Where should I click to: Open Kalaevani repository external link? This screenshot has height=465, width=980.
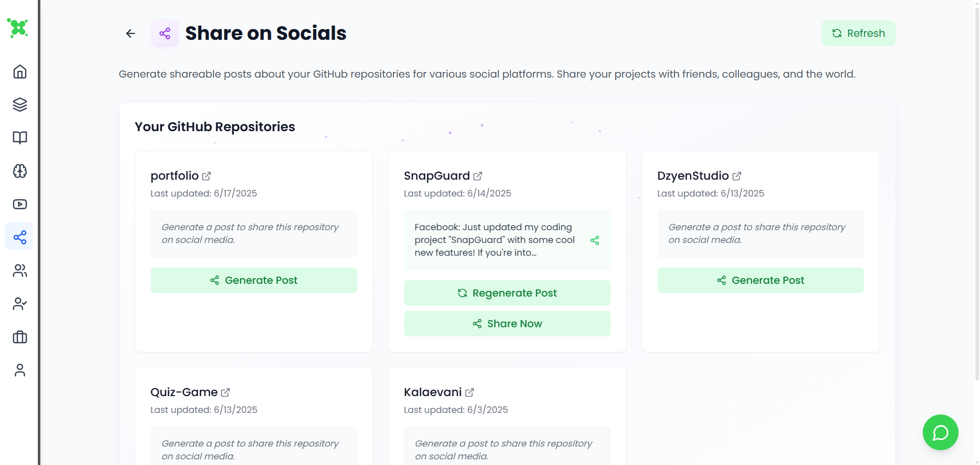(x=470, y=393)
